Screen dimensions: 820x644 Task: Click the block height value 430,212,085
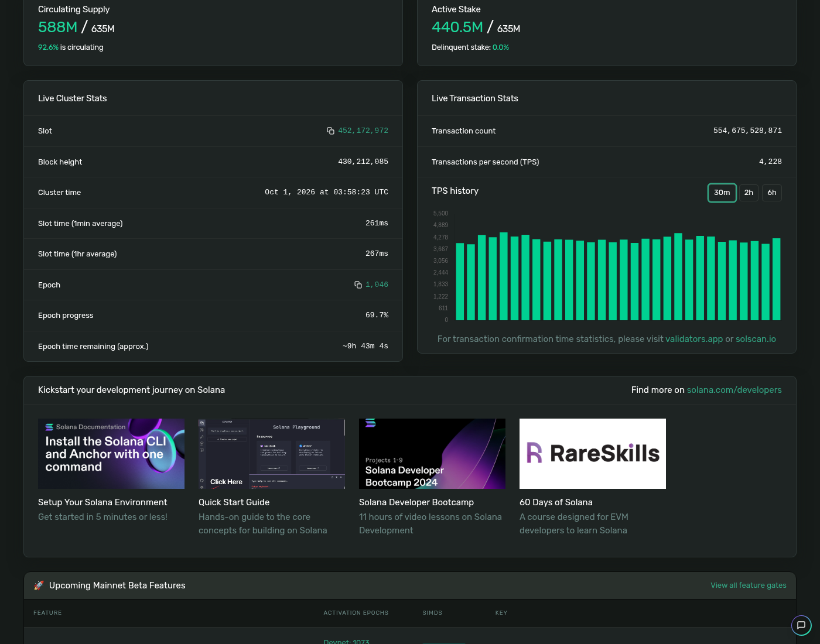363,162
